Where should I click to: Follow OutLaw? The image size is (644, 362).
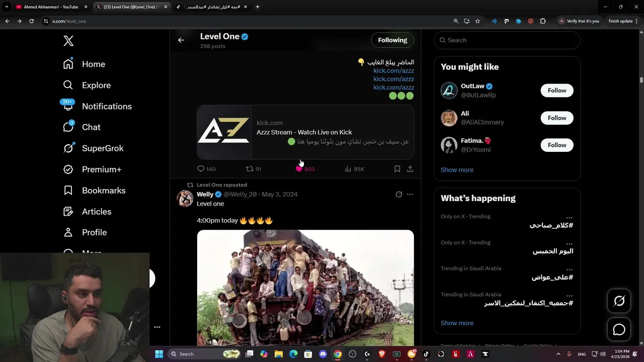(x=556, y=90)
